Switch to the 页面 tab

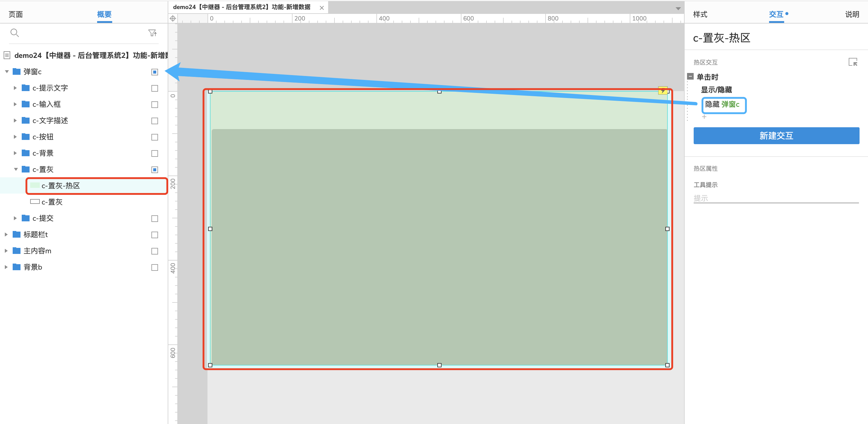15,14
